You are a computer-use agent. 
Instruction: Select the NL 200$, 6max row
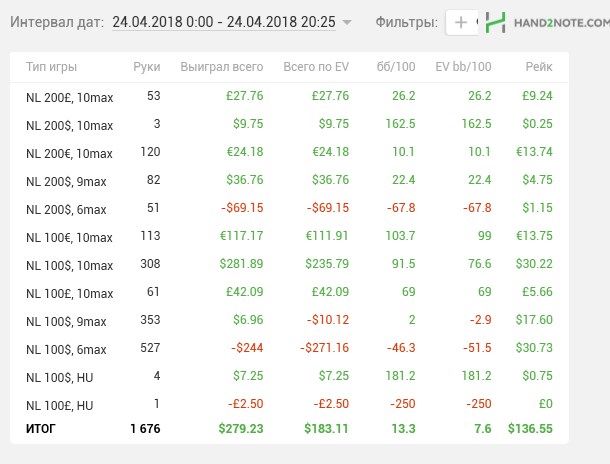click(x=66, y=209)
